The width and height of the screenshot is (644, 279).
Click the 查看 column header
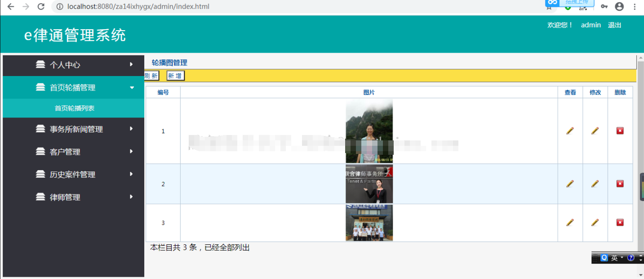tap(570, 92)
